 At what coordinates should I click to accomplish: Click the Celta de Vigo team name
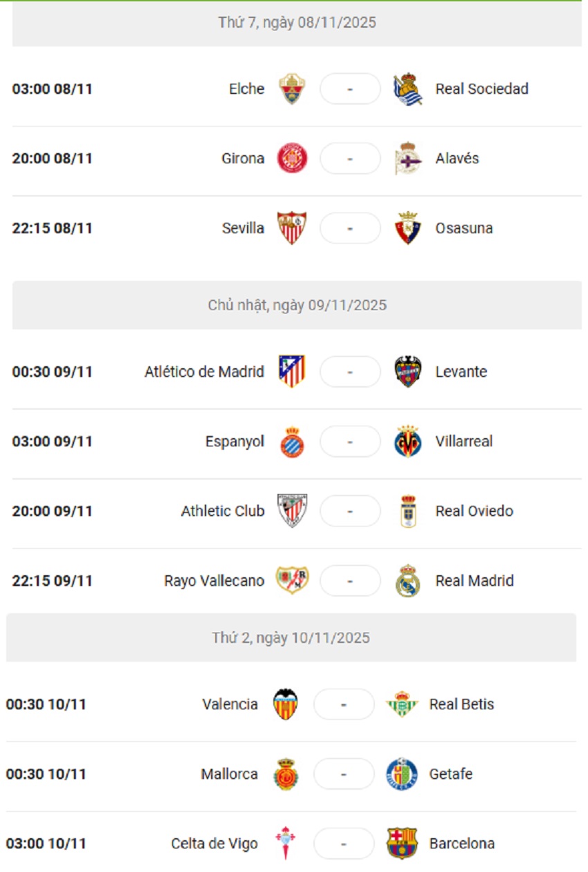click(214, 844)
